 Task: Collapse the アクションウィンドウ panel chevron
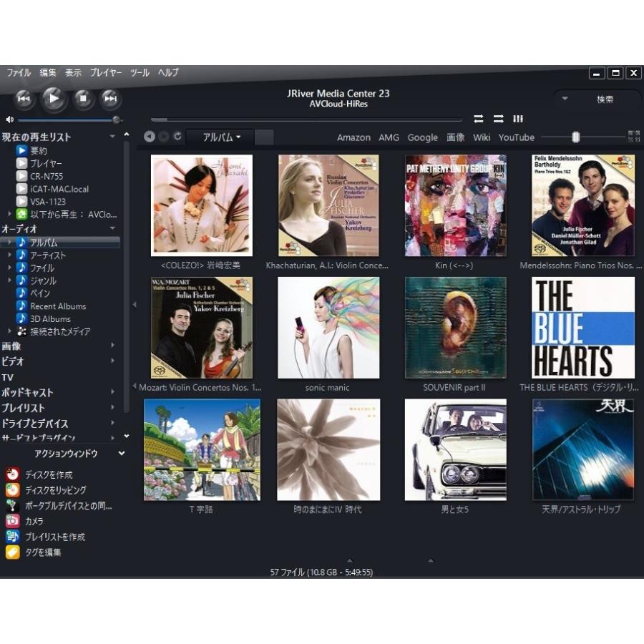(122, 454)
